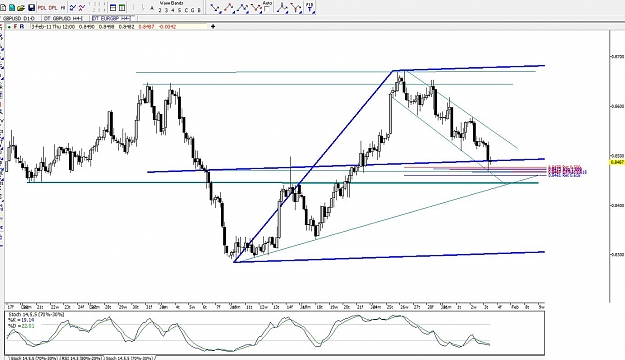Choose the red V-shaped wave tool

coord(256,8)
